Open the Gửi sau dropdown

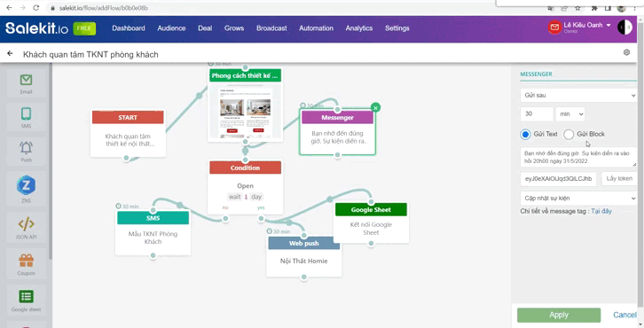point(578,95)
